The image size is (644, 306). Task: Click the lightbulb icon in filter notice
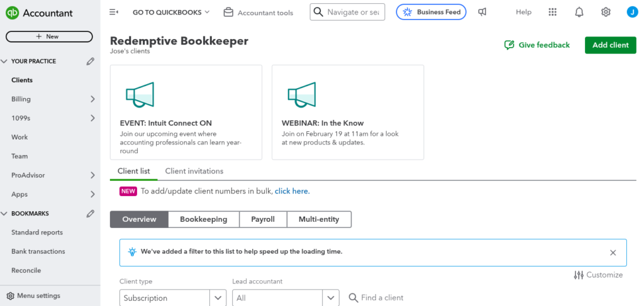pyautogui.click(x=132, y=252)
